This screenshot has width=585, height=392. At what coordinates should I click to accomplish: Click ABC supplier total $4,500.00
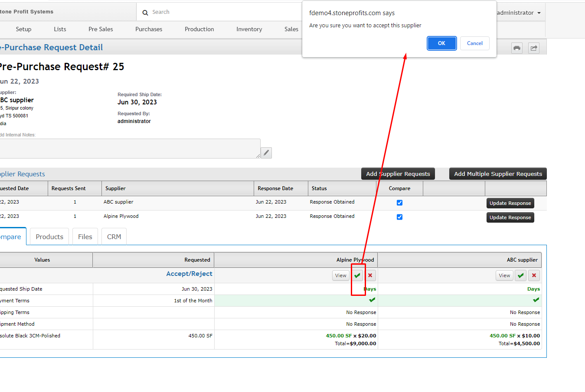point(519,343)
